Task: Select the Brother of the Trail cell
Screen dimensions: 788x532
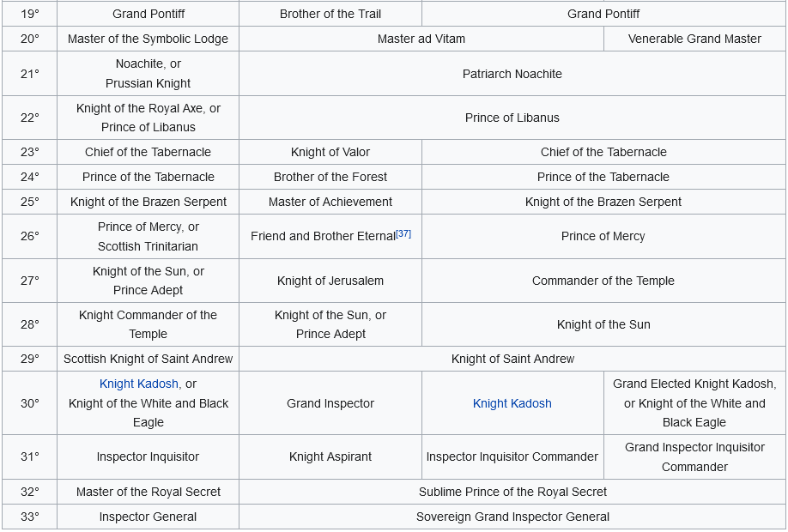Action: pos(330,14)
